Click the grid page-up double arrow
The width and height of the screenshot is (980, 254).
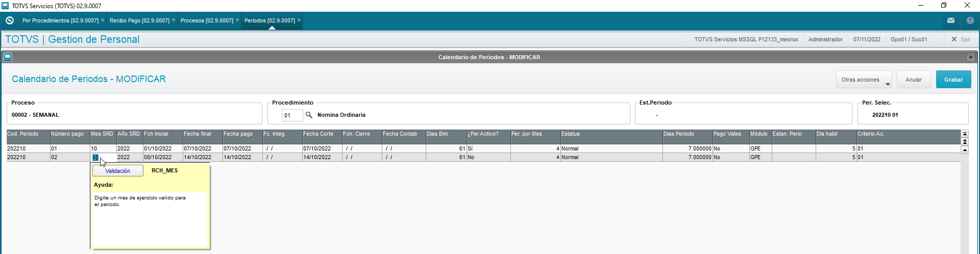pos(965,141)
